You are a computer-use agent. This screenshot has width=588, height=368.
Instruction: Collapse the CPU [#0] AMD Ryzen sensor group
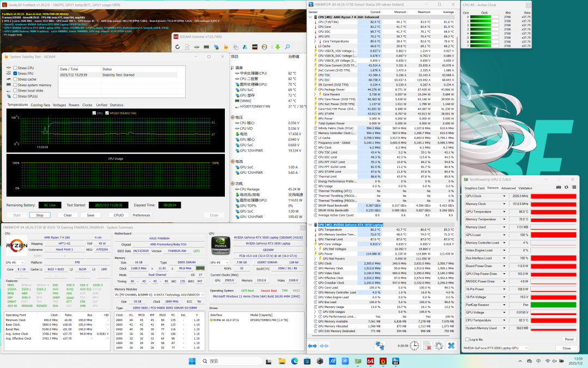click(x=310, y=17)
